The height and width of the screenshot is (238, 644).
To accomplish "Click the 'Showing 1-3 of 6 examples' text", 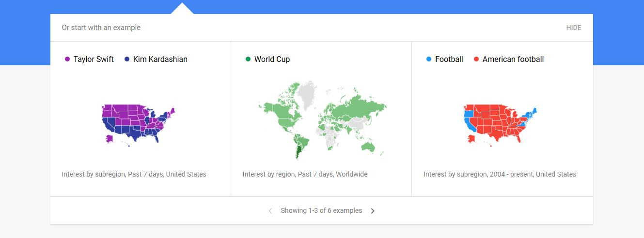I will (321, 210).
